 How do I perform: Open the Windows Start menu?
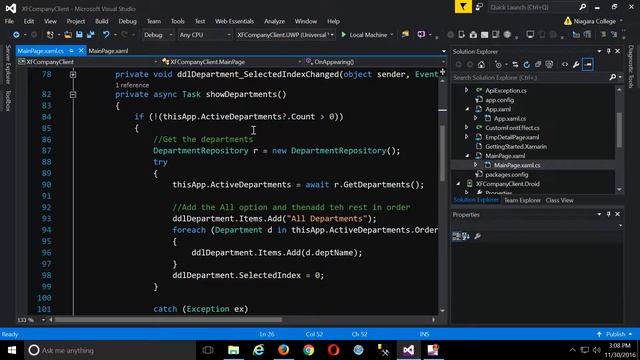click(12, 350)
